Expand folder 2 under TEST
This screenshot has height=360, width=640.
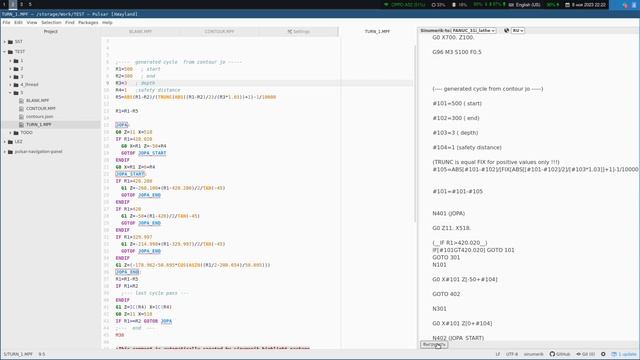point(11,69)
